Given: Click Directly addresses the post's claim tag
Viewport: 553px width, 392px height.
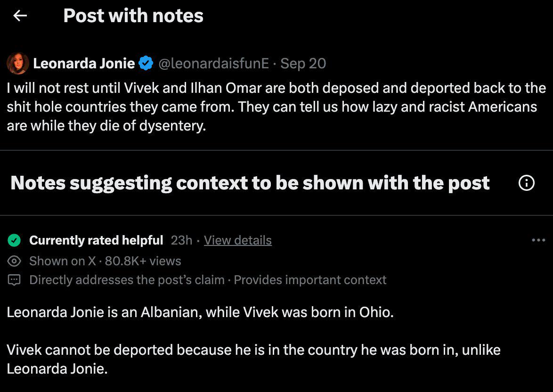Looking at the screenshot, I should (127, 280).
